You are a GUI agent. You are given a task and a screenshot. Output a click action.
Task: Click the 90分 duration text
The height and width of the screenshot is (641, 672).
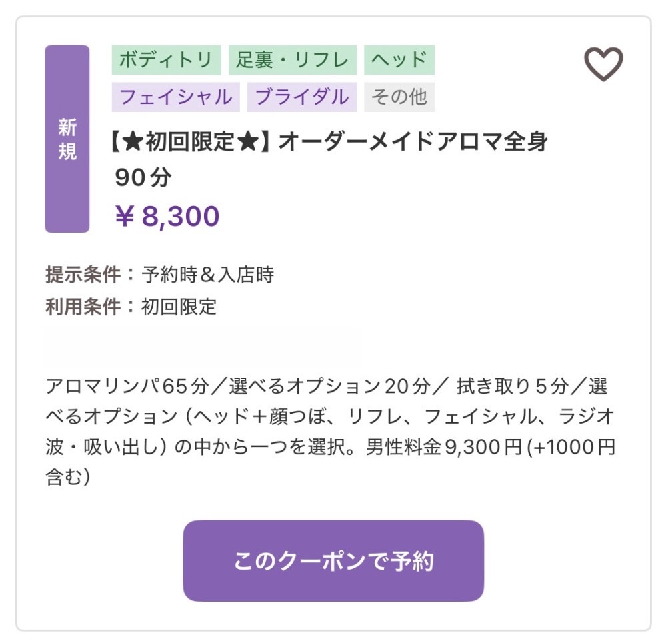143,177
